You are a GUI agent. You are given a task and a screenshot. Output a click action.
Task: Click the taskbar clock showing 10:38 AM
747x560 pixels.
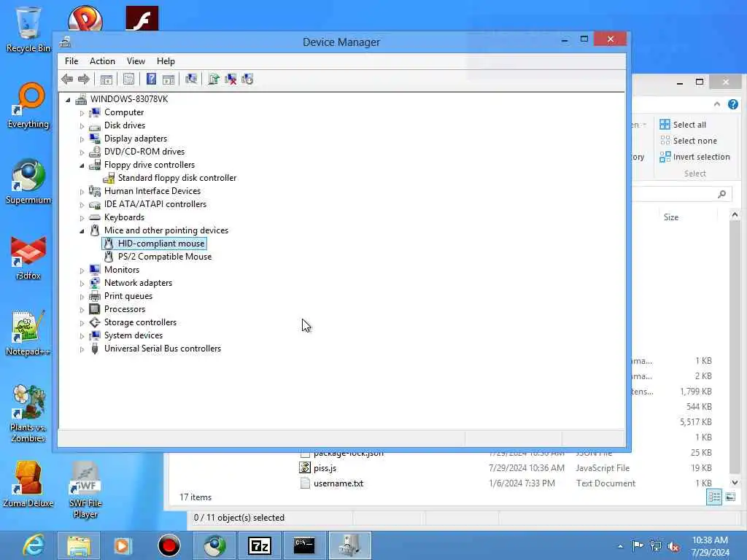[711, 546]
